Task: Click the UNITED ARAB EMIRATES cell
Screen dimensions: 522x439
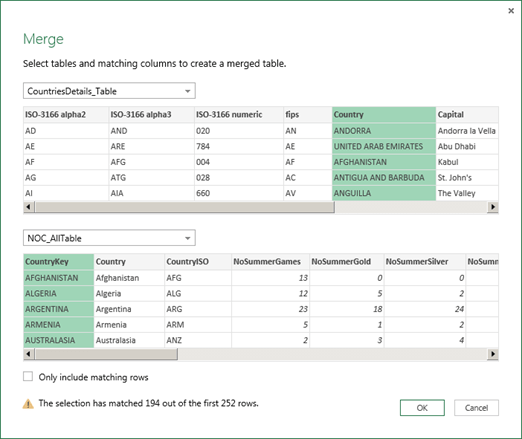Action: [384, 146]
